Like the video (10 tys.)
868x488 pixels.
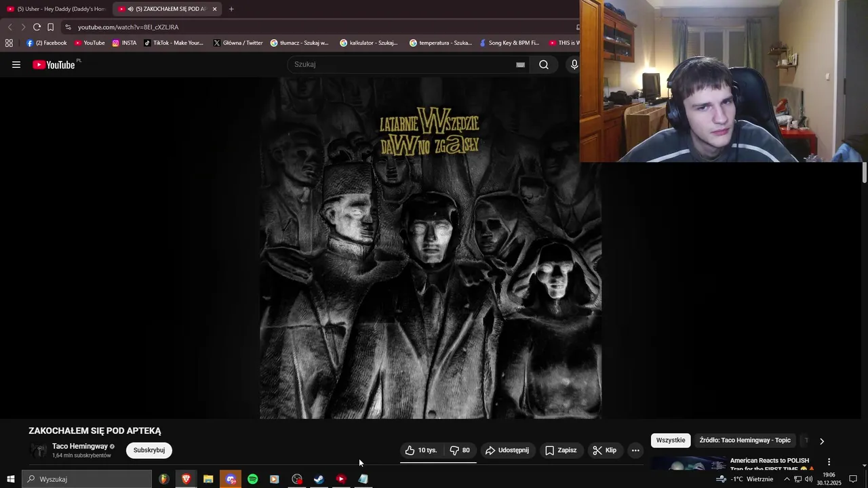click(421, 450)
